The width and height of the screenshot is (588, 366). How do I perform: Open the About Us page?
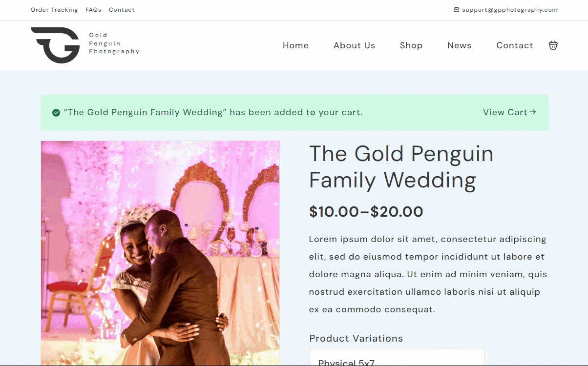click(354, 45)
